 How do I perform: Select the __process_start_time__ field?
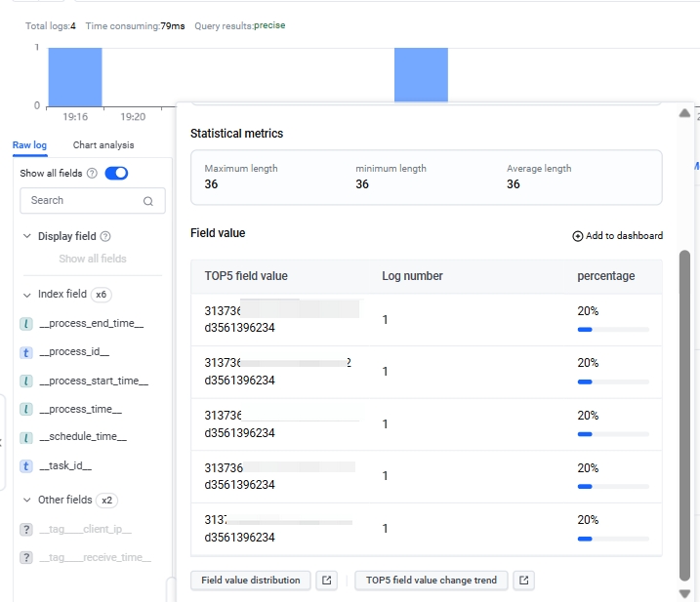(92, 381)
